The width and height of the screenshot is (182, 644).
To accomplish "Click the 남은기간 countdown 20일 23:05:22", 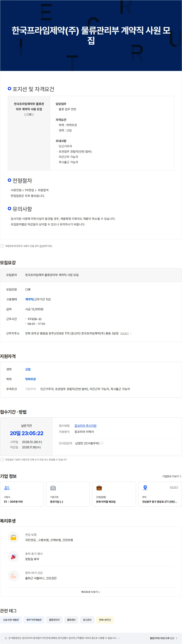I will pos(27,433).
